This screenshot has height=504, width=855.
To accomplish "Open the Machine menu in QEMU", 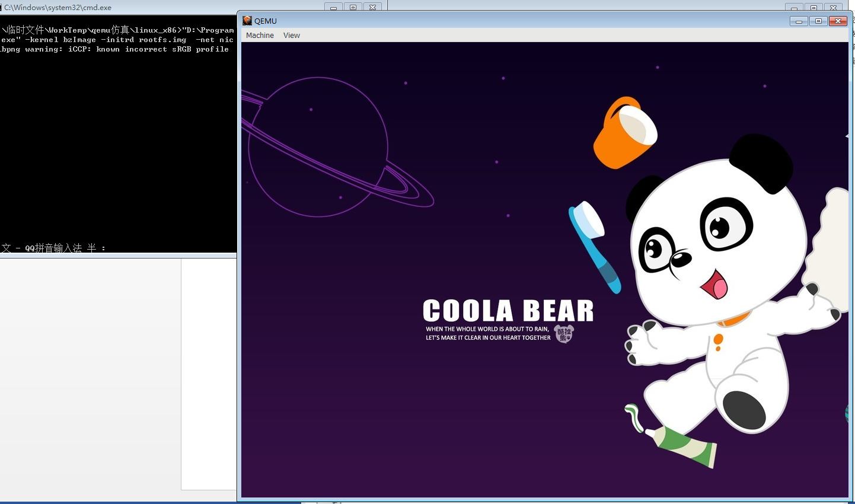I will (x=260, y=35).
